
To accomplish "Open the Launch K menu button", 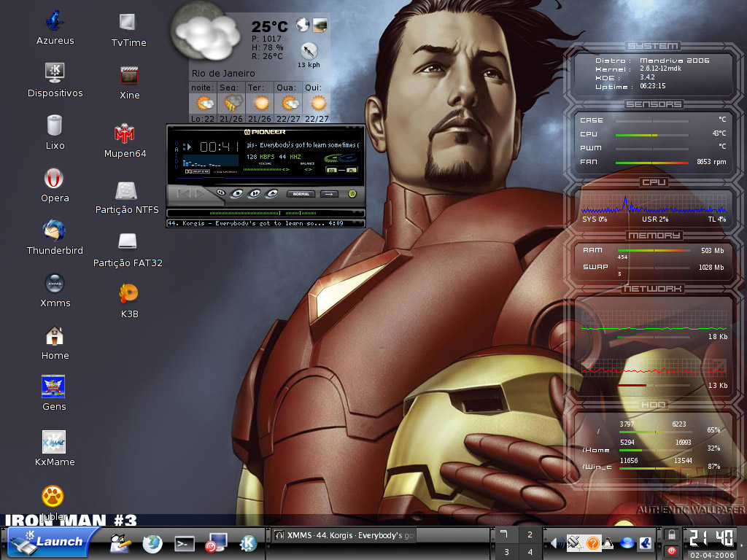I will 53,542.
